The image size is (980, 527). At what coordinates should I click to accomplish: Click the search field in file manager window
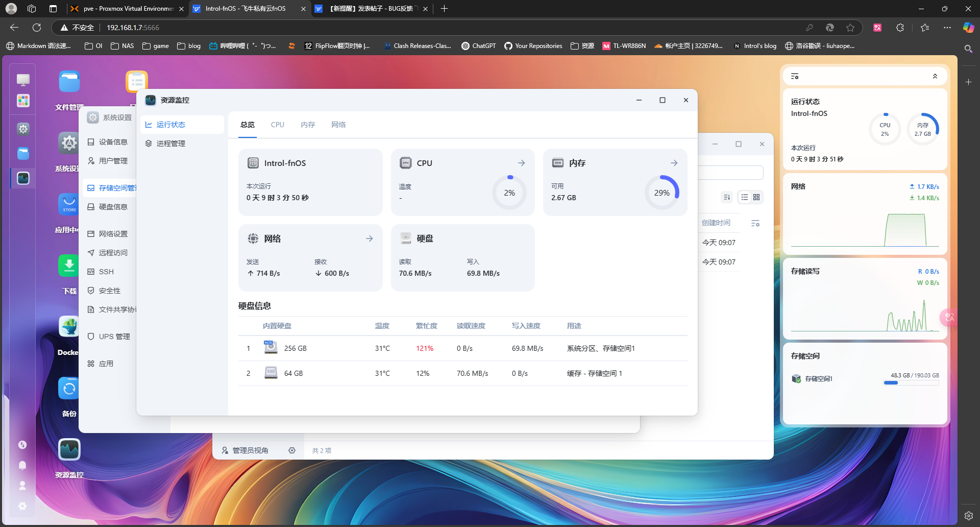point(730,173)
